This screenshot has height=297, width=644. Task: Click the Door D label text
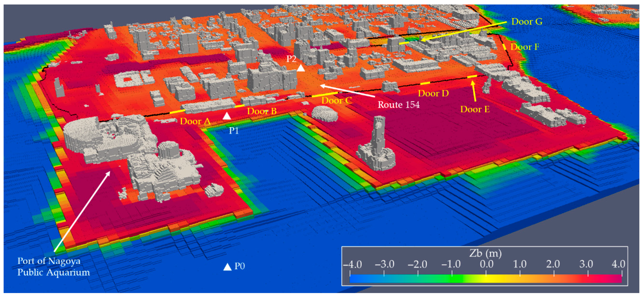[x=433, y=94]
